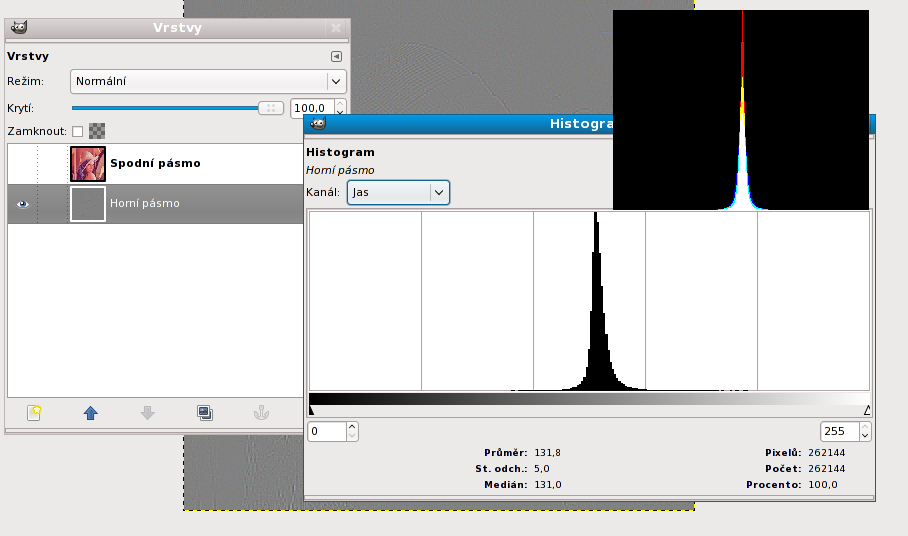Toggle the alpha channel lock checkerboard icon

(97, 131)
